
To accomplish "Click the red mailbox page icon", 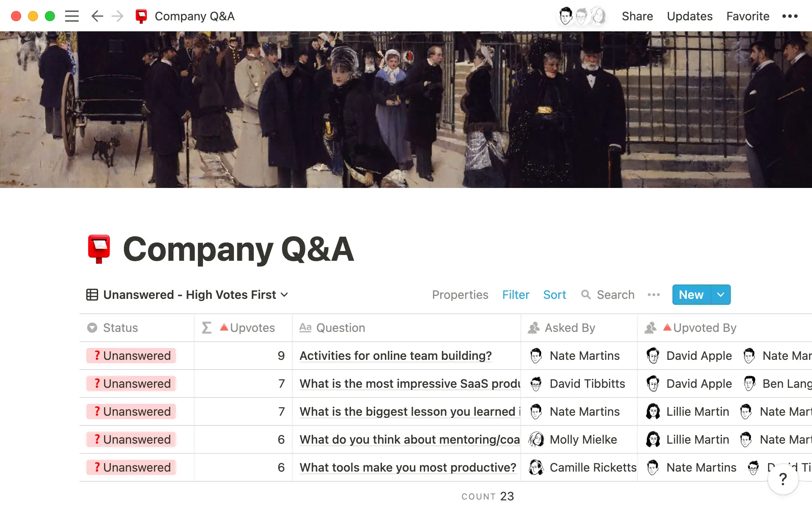I will point(99,249).
